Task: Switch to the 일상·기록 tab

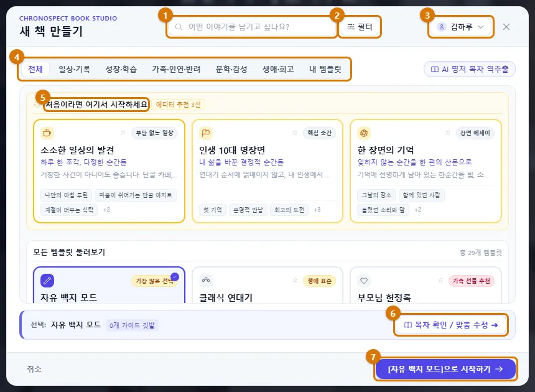Action: 74,69
